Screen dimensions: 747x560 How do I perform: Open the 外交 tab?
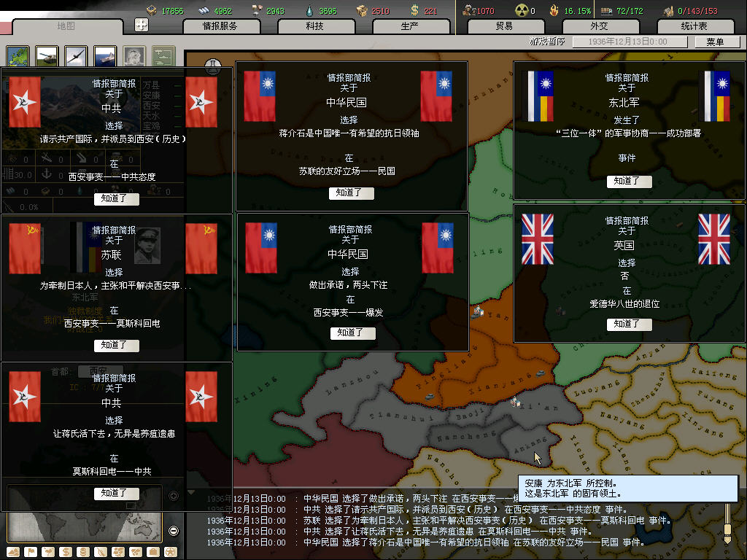pyautogui.click(x=600, y=26)
